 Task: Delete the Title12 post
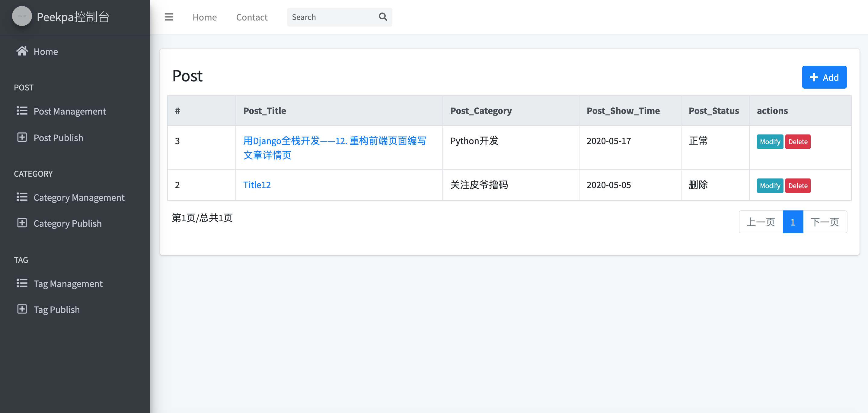pos(798,186)
